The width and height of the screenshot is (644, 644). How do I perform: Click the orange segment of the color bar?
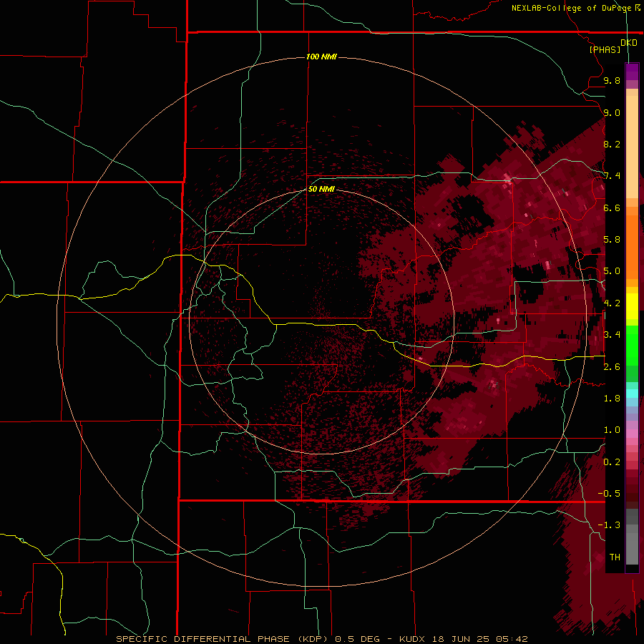(x=632, y=246)
